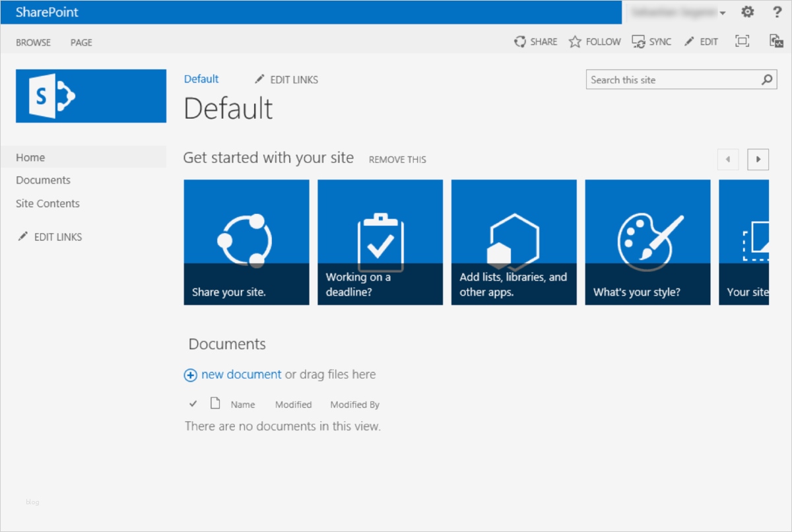Click REMOVE THIS link
This screenshot has width=792, height=532.
click(x=397, y=160)
